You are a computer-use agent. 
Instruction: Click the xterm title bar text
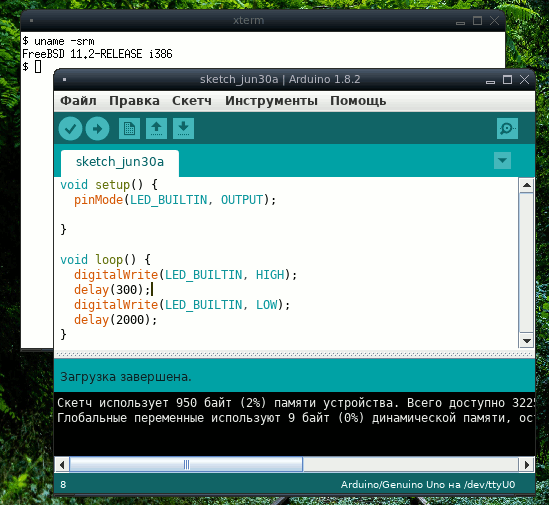(x=249, y=21)
